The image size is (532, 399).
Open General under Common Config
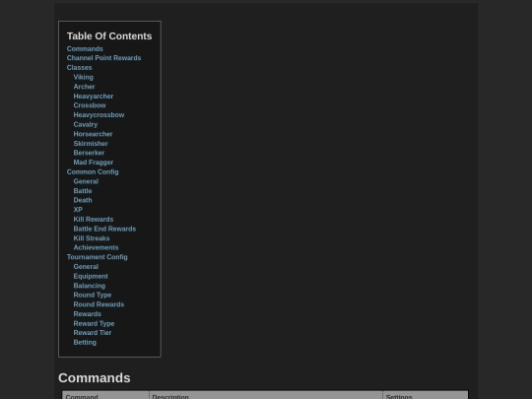tap(86, 181)
